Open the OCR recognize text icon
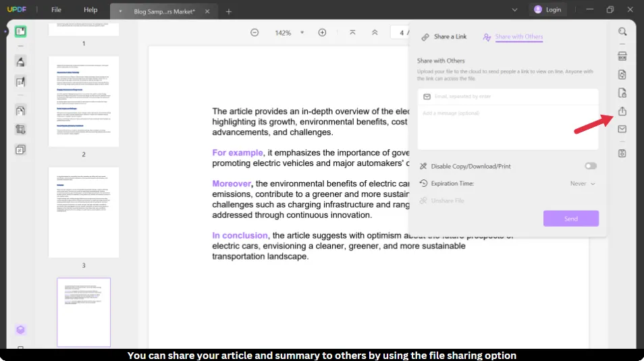 tap(622, 56)
